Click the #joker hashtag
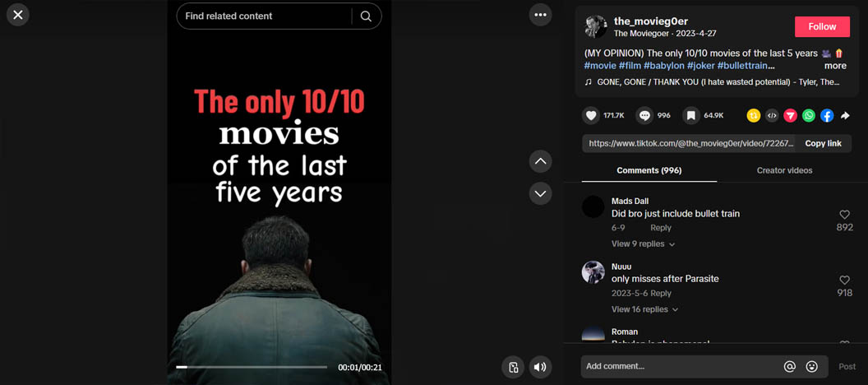 click(701, 66)
